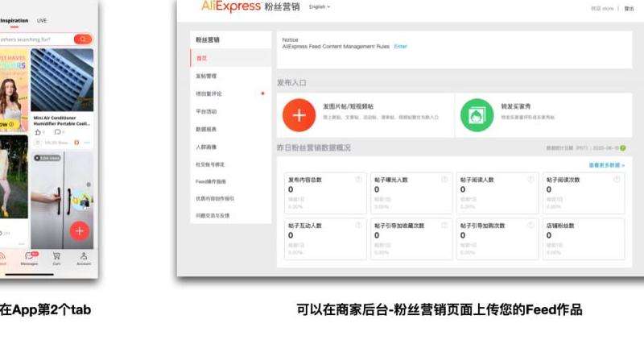Click the AliExpress logo
The height and width of the screenshot is (340, 644).
coord(231,6)
